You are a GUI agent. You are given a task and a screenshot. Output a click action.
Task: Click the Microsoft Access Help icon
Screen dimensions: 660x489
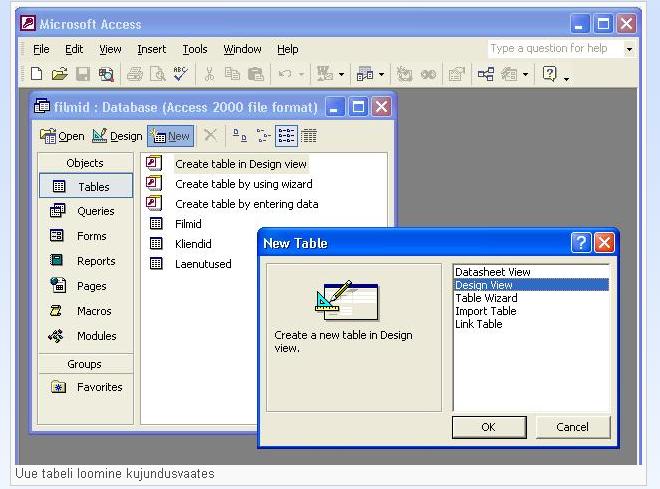point(550,74)
